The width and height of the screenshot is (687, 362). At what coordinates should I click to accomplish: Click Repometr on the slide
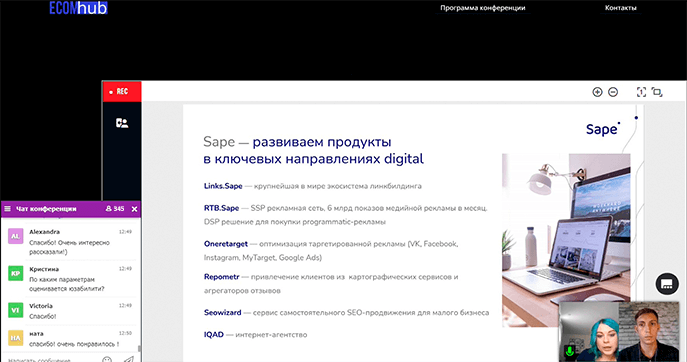[x=221, y=277]
